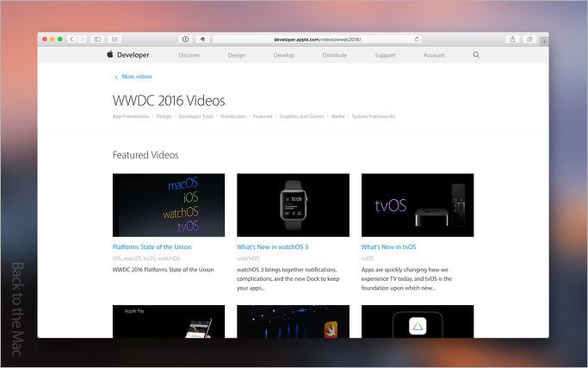Click the 'iOS, macOS, tvOS, watchOS' tag line
Screen dimensions: 588x368
click(146, 259)
